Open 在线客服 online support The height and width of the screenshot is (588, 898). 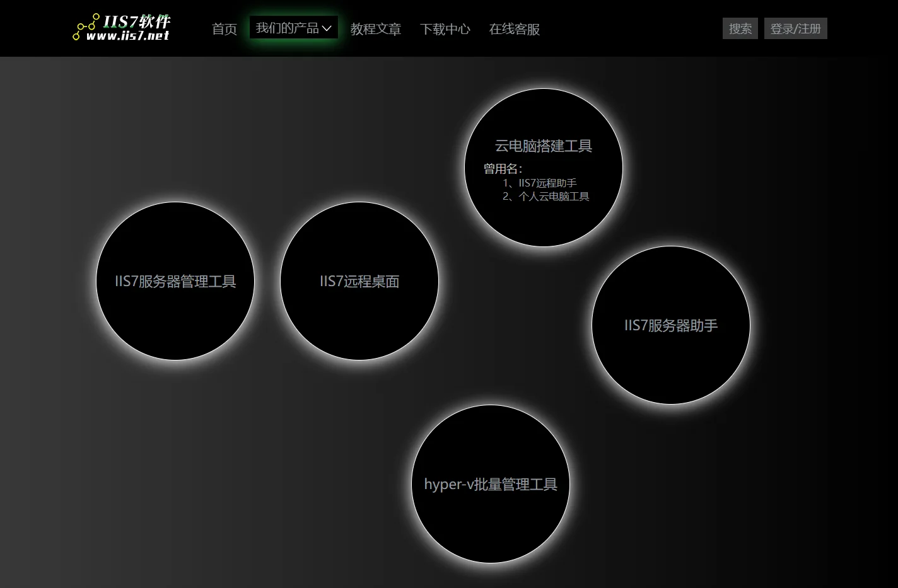tap(515, 29)
